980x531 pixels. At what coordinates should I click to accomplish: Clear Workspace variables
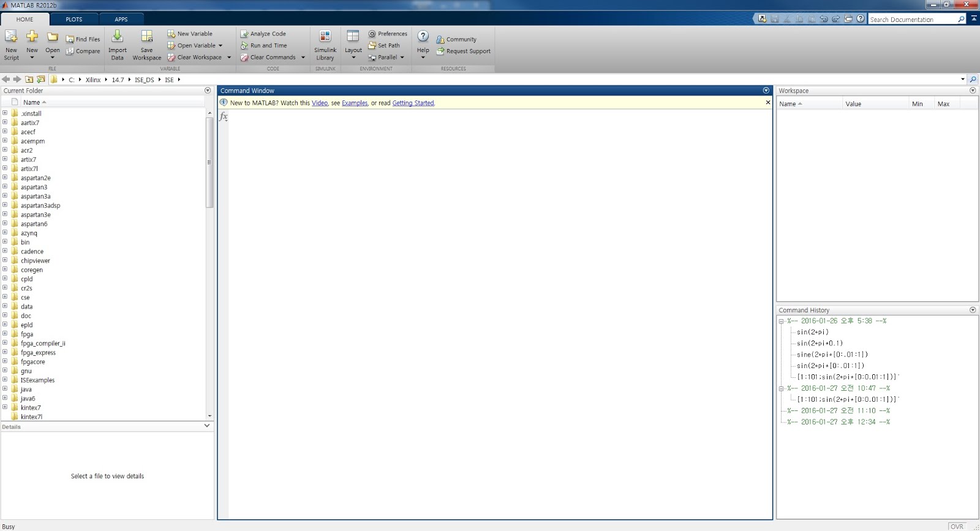tap(199, 58)
